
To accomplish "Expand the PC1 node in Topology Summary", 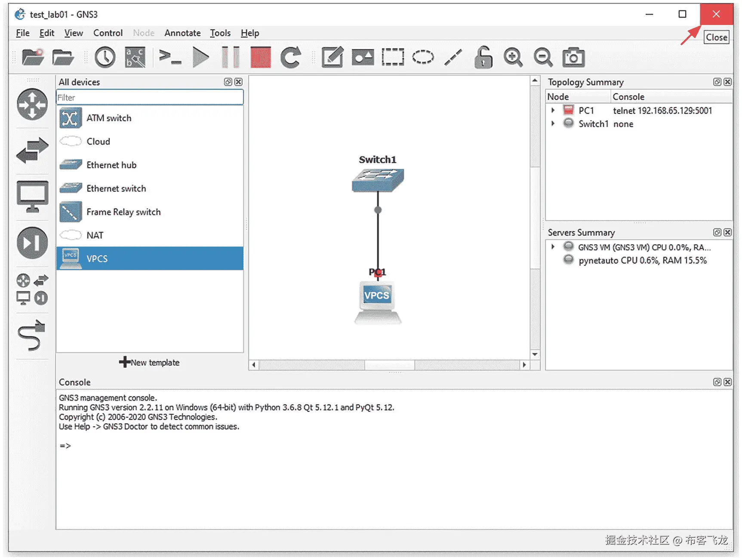I will point(553,110).
